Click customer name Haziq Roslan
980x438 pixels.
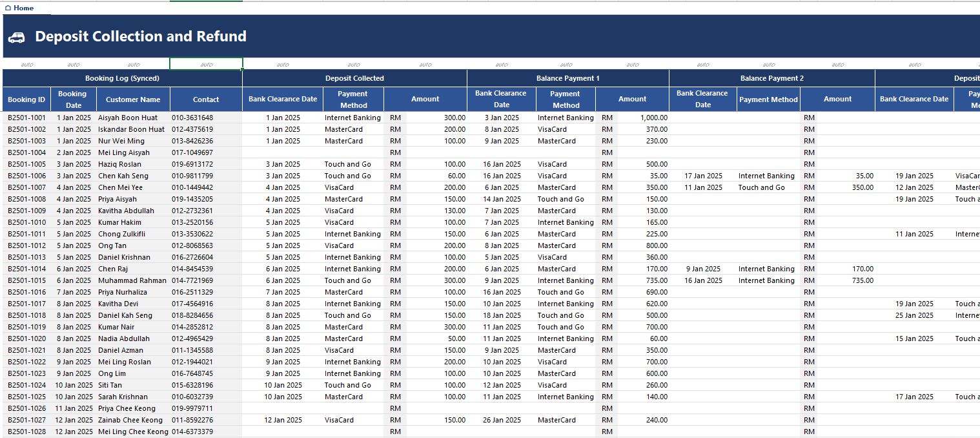click(x=119, y=164)
